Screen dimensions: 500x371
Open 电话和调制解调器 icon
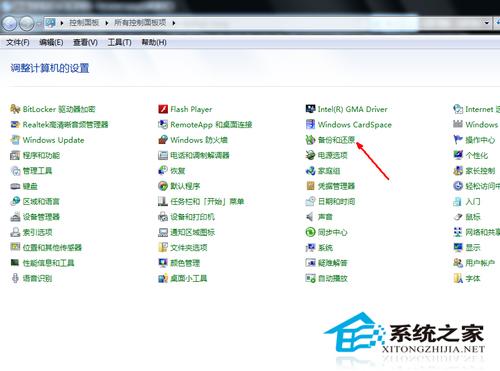tap(163, 155)
